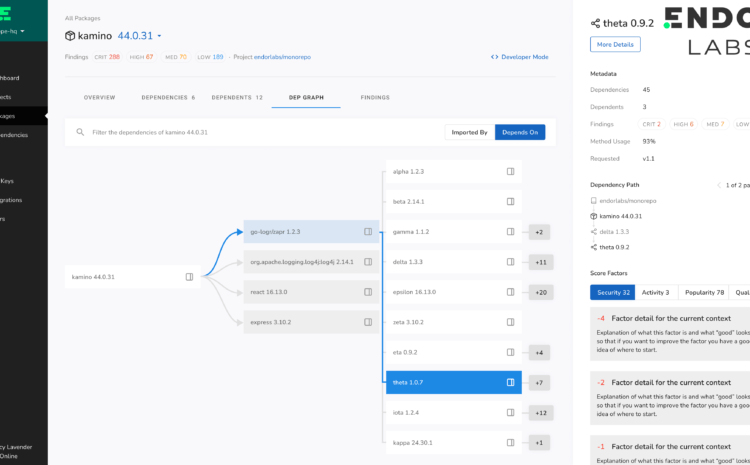The width and height of the screenshot is (750, 465).
Task: Click delta 1.3.3 in dependency path
Action: click(x=614, y=232)
